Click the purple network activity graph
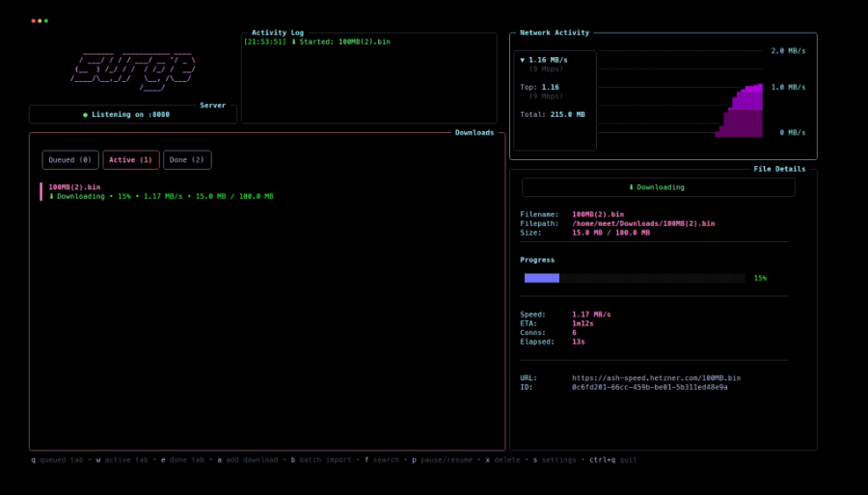This screenshot has height=495, width=868. pos(740,110)
